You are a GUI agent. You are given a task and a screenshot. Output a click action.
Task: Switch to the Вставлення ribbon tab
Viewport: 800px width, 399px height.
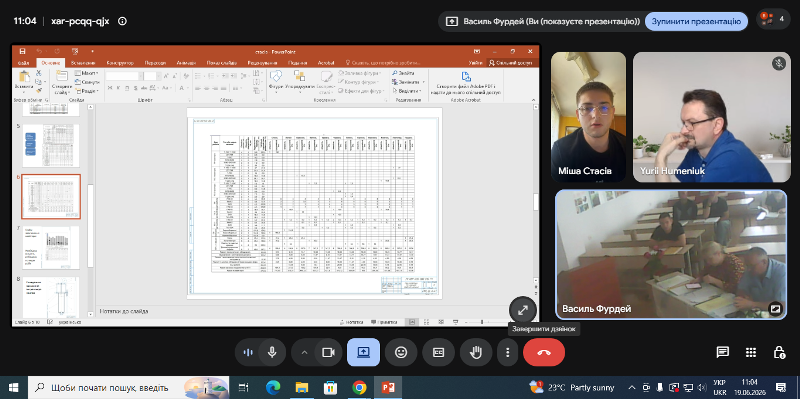[83, 63]
